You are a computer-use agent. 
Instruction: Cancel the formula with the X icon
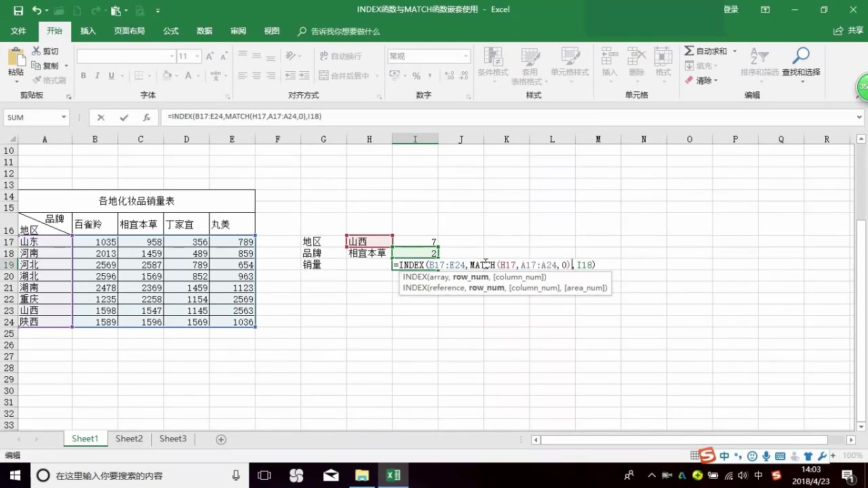tap(100, 117)
